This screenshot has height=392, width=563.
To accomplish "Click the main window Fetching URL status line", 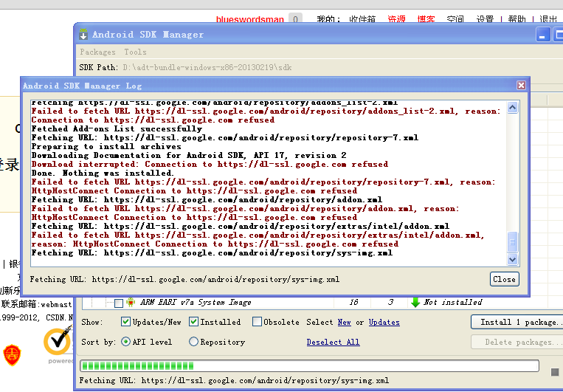I will click(x=234, y=380).
